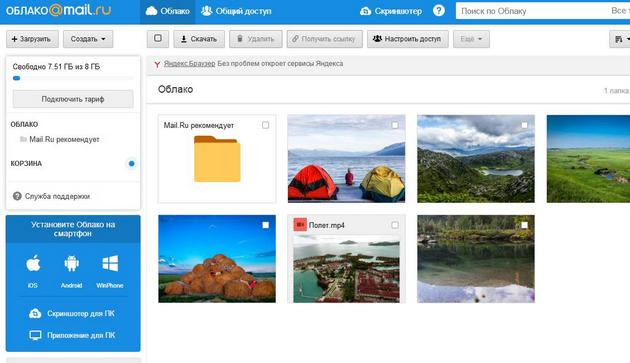Viewport: 630px width, 363px height.
Task: Click the free storage usage bar
Action: point(73,78)
